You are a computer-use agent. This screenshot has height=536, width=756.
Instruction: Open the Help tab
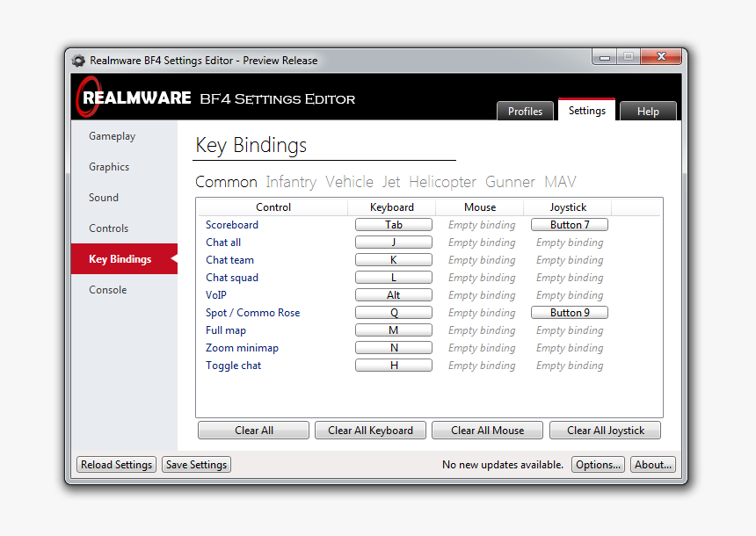[x=648, y=112]
